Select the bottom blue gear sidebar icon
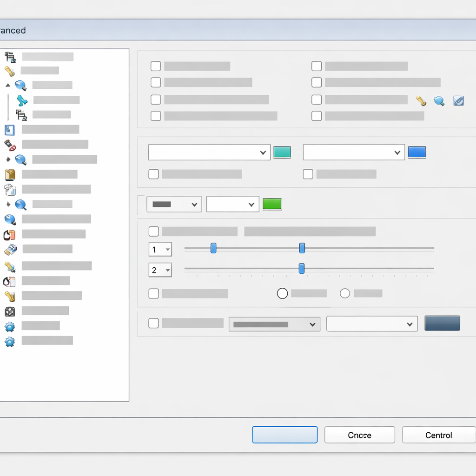The height and width of the screenshot is (476, 476). tap(10, 342)
